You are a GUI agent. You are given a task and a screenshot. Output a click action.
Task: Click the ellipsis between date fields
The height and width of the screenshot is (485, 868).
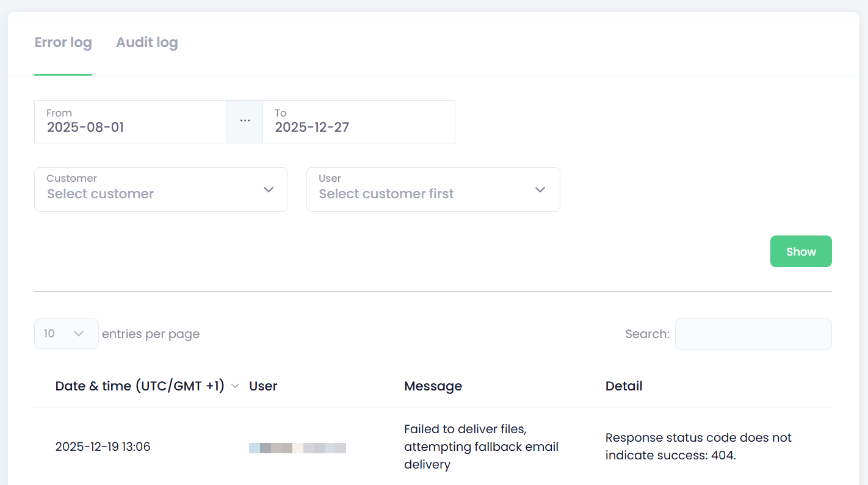[245, 121]
